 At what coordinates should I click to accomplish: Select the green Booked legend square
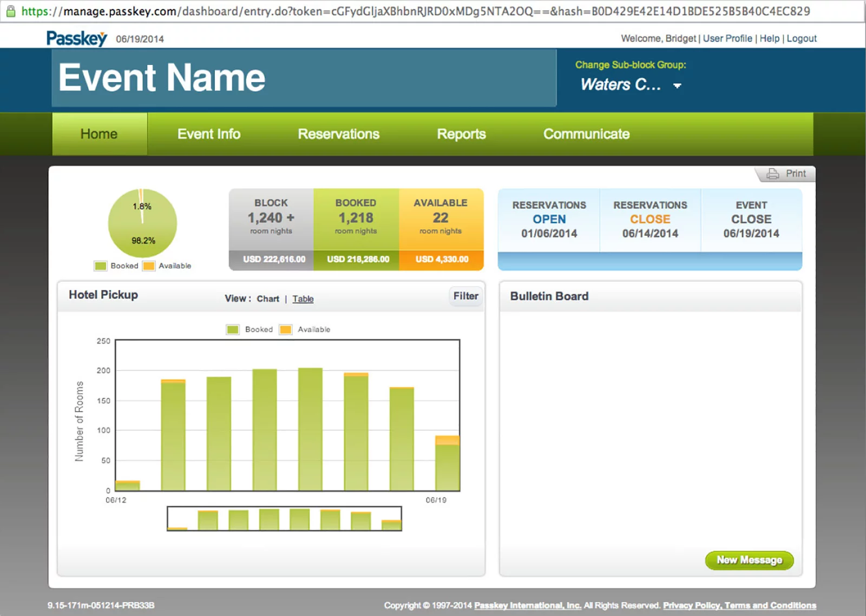click(x=100, y=266)
